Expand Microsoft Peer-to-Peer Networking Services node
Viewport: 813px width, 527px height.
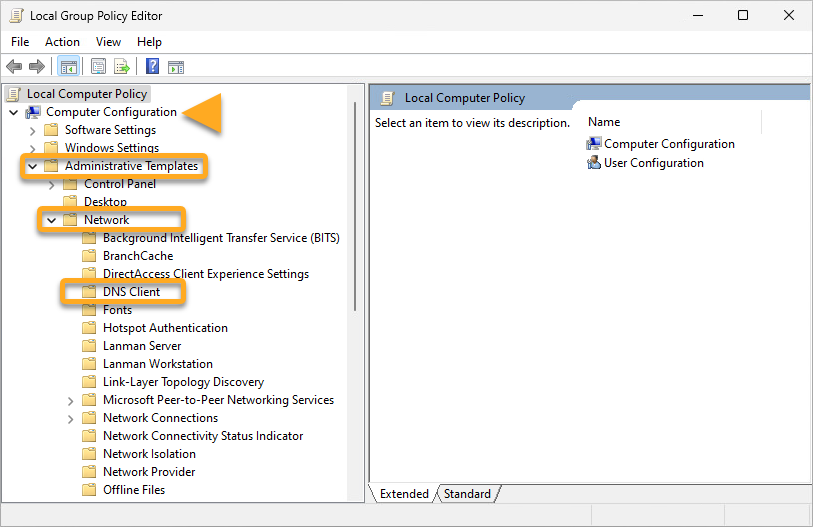(71, 400)
